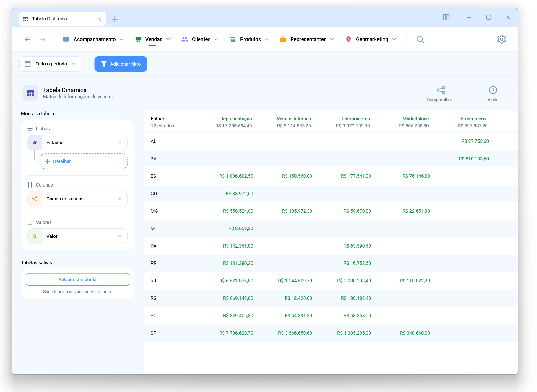The image size is (537, 392).
Task: Click the E-commerce column header
Action: (474, 119)
